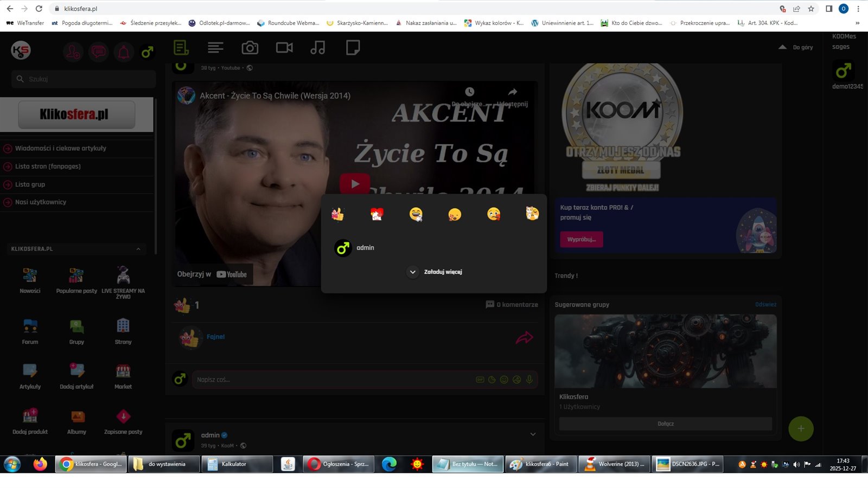Click the Wypróbuj button
868x488 pixels.
click(x=581, y=239)
